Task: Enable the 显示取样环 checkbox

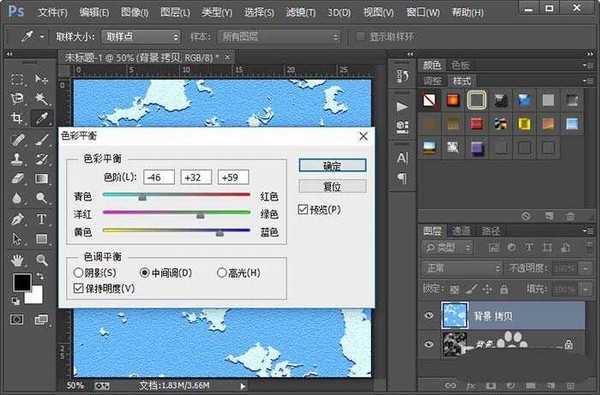Action: (x=360, y=36)
